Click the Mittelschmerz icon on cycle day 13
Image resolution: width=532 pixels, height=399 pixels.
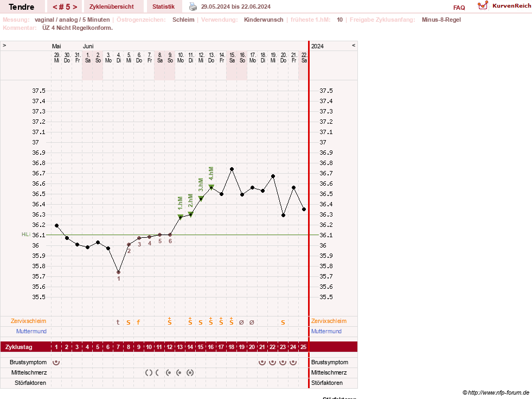[x=179, y=373]
